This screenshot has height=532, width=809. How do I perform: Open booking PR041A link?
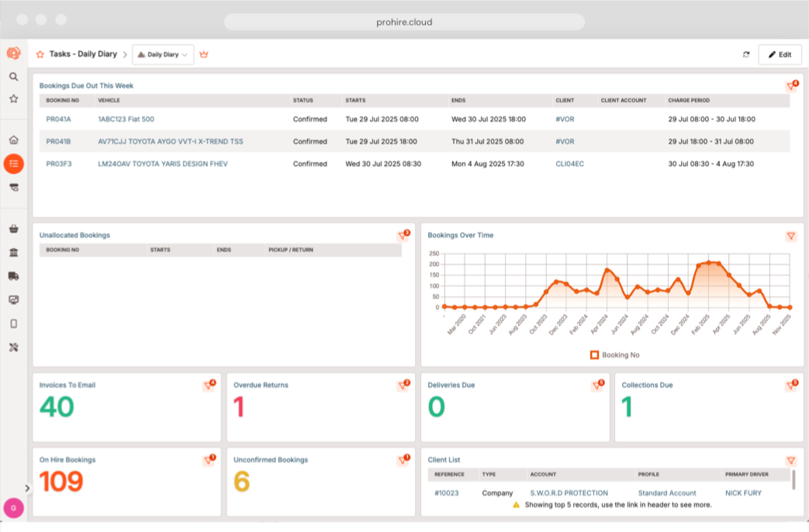click(58, 119)
